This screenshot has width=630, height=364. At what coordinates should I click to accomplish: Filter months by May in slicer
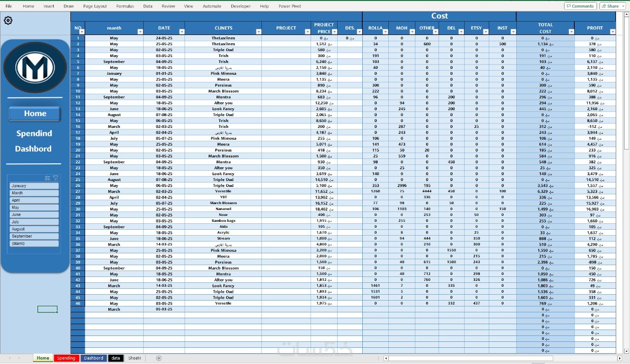[34, 208]
